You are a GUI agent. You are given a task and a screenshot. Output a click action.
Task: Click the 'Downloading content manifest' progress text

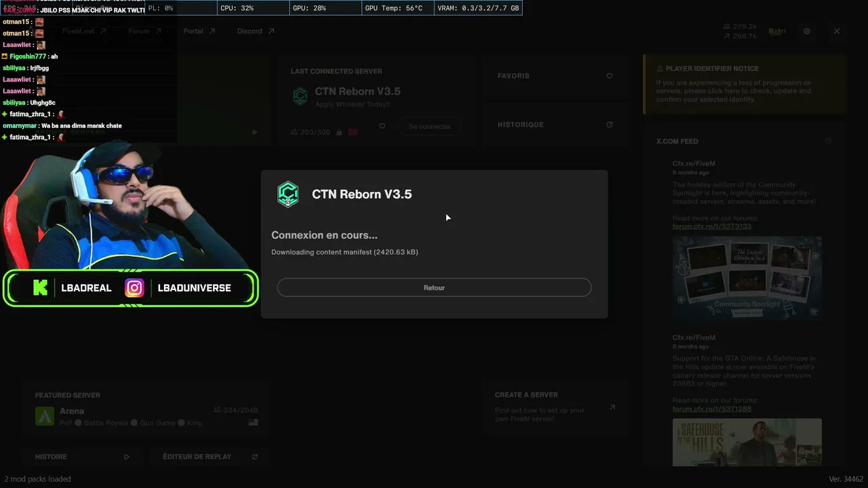tap(344, 252)
